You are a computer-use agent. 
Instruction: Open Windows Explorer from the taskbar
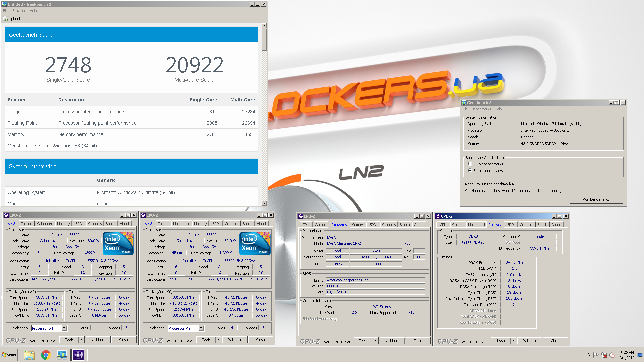pyautogui.click(x=29, y=355)
